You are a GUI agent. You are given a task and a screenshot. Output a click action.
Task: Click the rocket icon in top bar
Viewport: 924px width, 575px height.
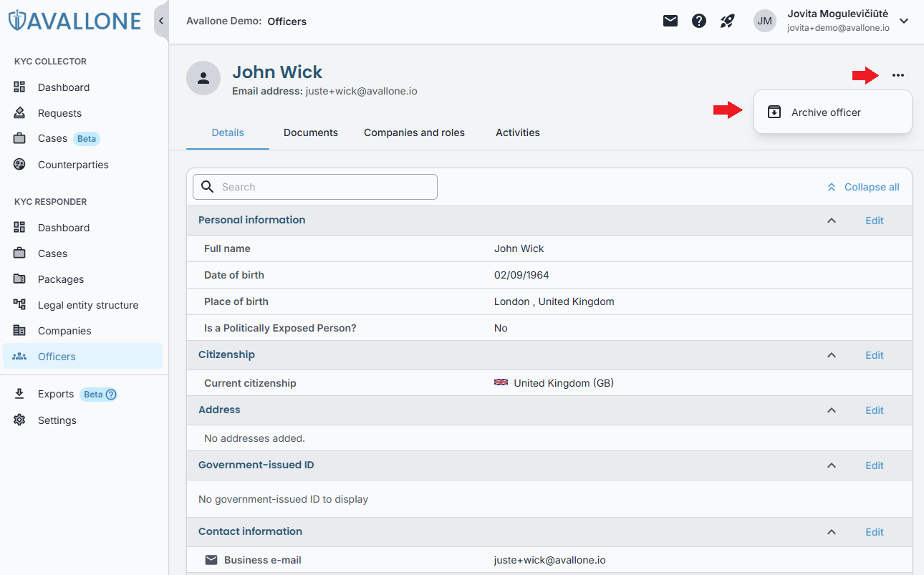coord(728,21)
